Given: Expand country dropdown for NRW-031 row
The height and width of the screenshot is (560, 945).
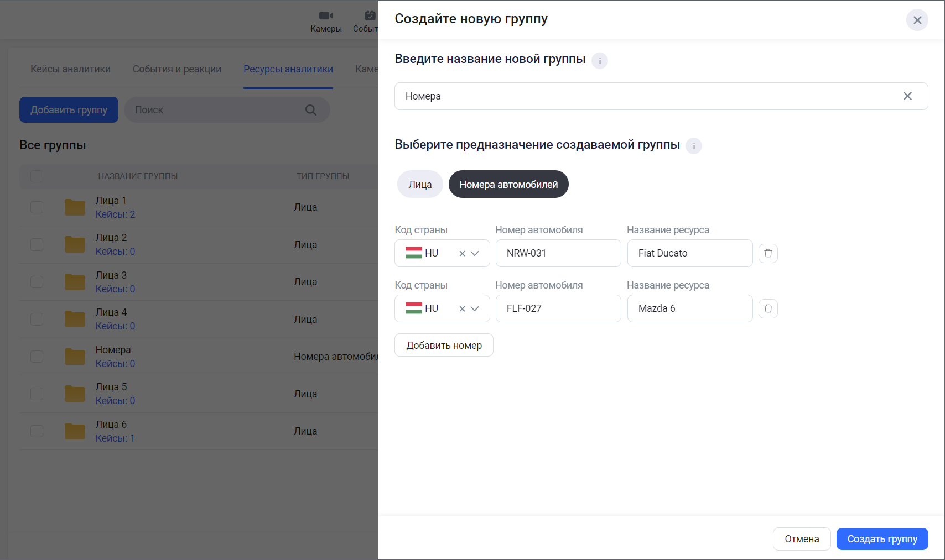Looking at the screenshot, I should 475,254.
